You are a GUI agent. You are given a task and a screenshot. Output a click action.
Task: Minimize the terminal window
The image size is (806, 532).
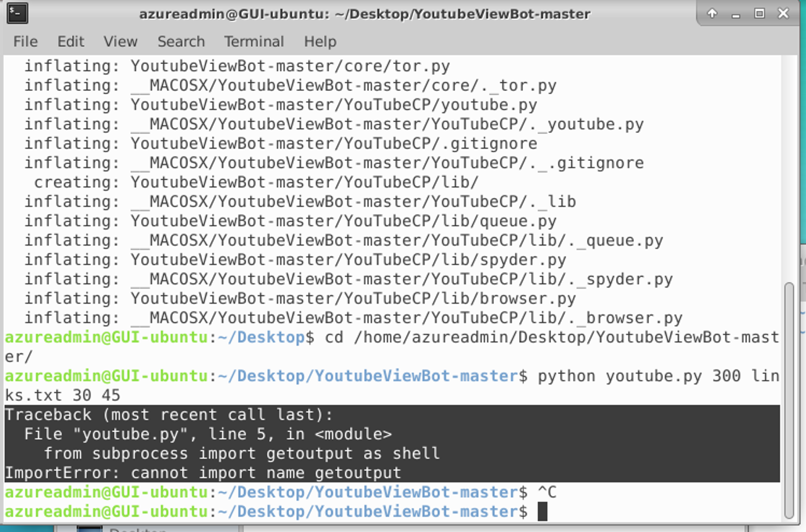coord(736,15)
